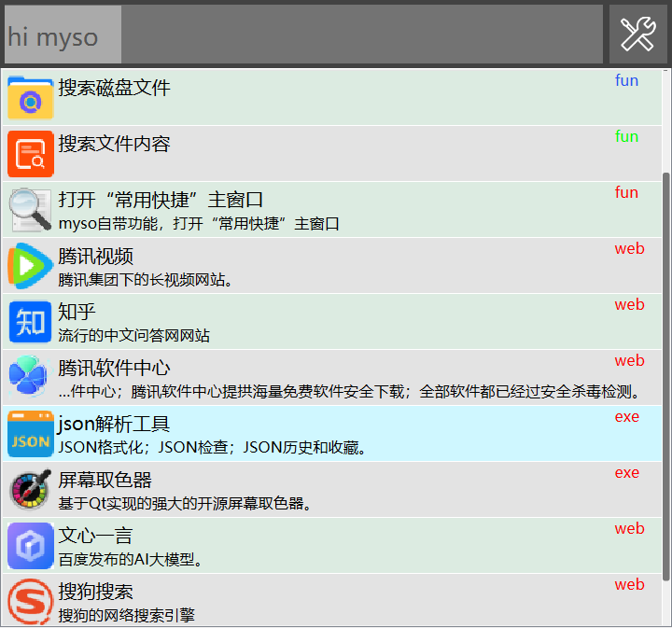Click the results list vertical scrollbar thumb
This screenshot has width=672, height=628.
coord(666,377)
